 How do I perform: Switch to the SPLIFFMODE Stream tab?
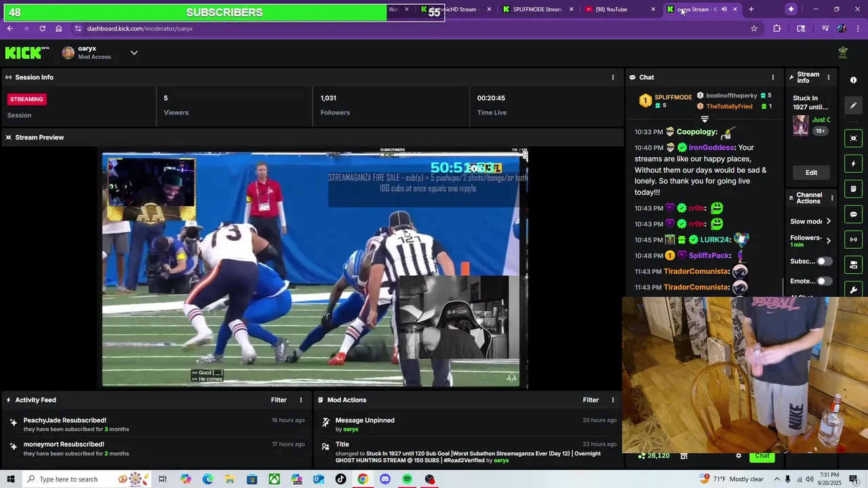(x=539, y=9)
